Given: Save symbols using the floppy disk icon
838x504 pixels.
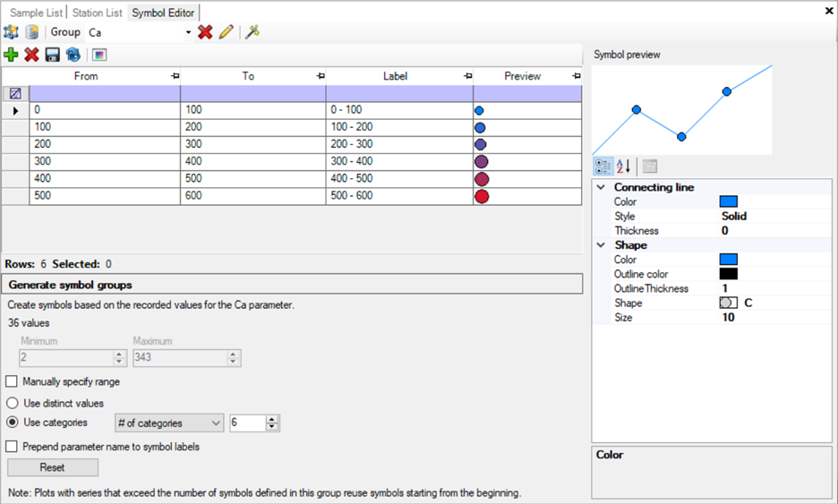Looking at the screenshot, I should coord(52,55).
